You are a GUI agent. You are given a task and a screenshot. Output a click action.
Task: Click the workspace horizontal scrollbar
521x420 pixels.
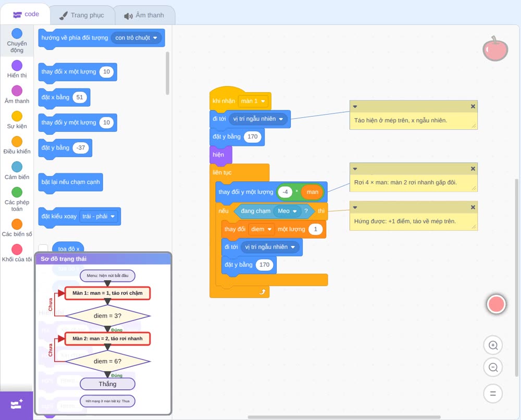point(344,417)
